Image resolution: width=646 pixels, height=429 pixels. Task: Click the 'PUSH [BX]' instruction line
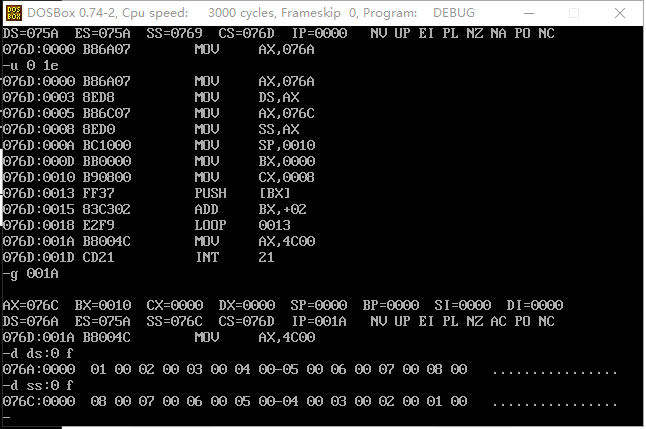click(147, 194)
